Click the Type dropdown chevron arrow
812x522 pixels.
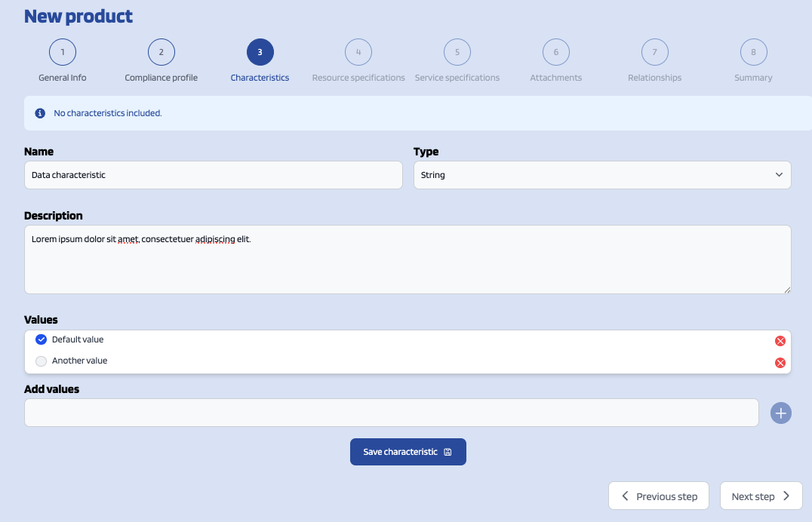click(x=779, y=175)
